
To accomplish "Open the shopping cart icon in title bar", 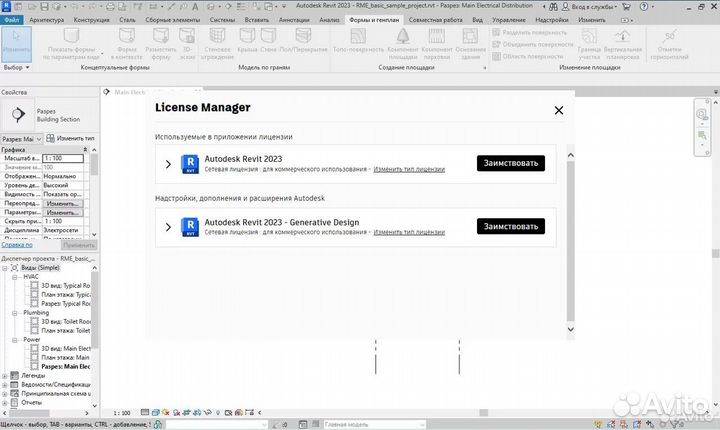I will click(626, 6).
